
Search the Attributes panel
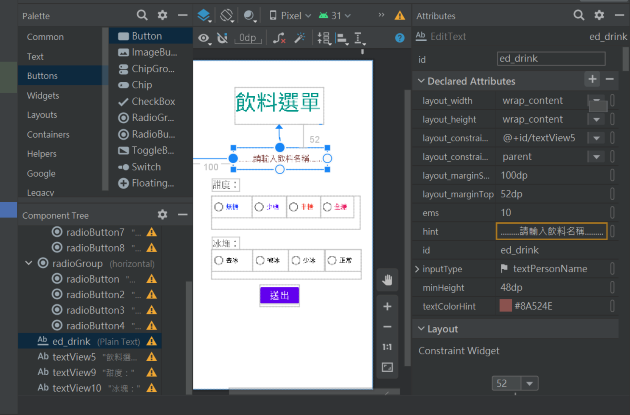(579, 15)
